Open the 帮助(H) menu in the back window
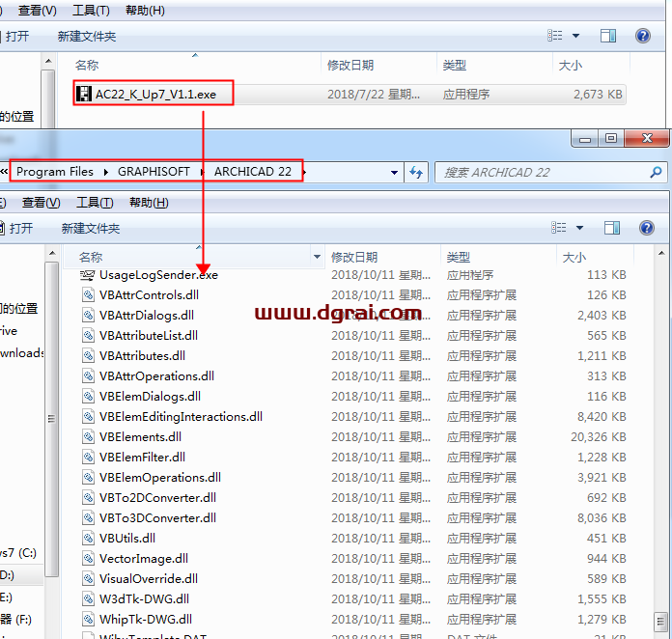The width and height of the screenshot is (672, 639). coord(145,11)
